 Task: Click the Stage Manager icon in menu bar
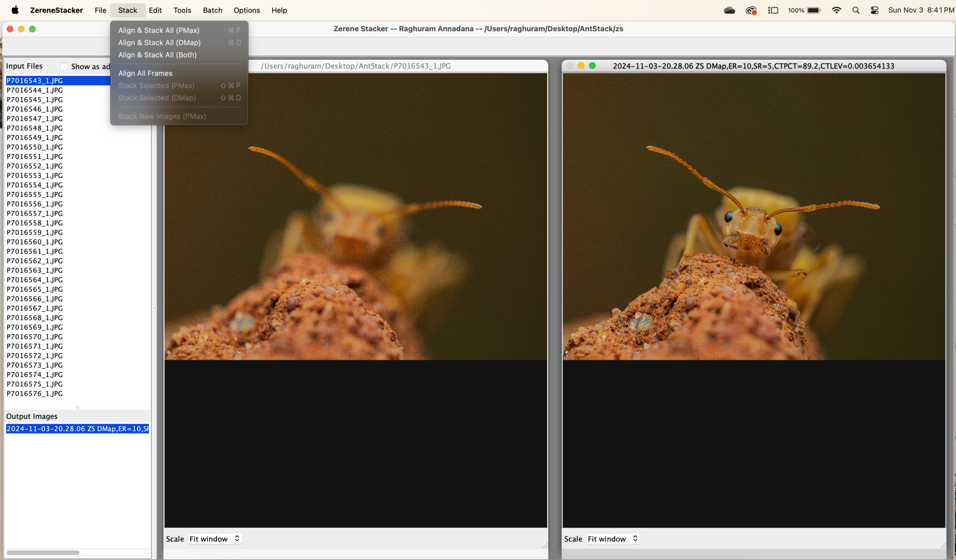773,10
